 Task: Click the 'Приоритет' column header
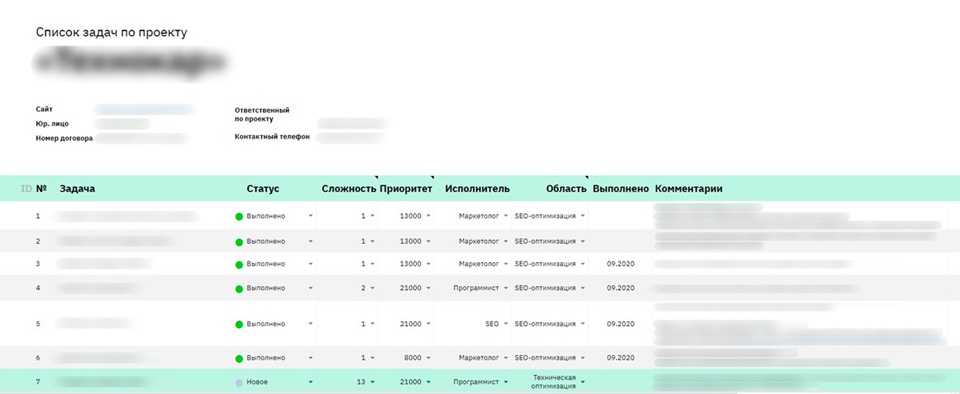[406, 189]
